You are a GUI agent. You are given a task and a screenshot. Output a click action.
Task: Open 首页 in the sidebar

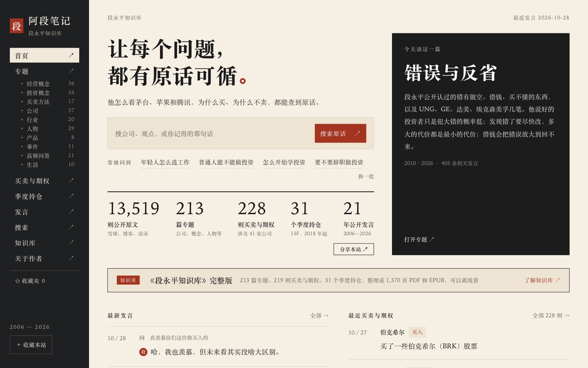[x=44, y=55]
